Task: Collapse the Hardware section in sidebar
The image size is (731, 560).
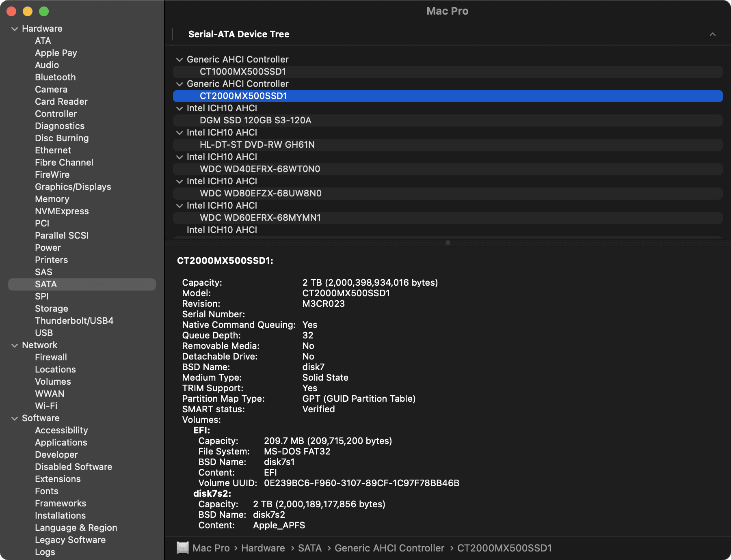Action: point(15,29)
